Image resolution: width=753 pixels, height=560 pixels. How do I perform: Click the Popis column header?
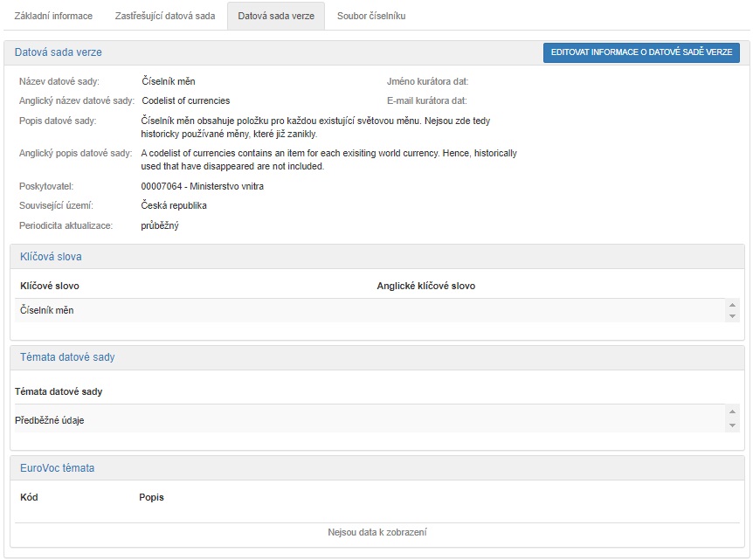(x=151, y=497)
